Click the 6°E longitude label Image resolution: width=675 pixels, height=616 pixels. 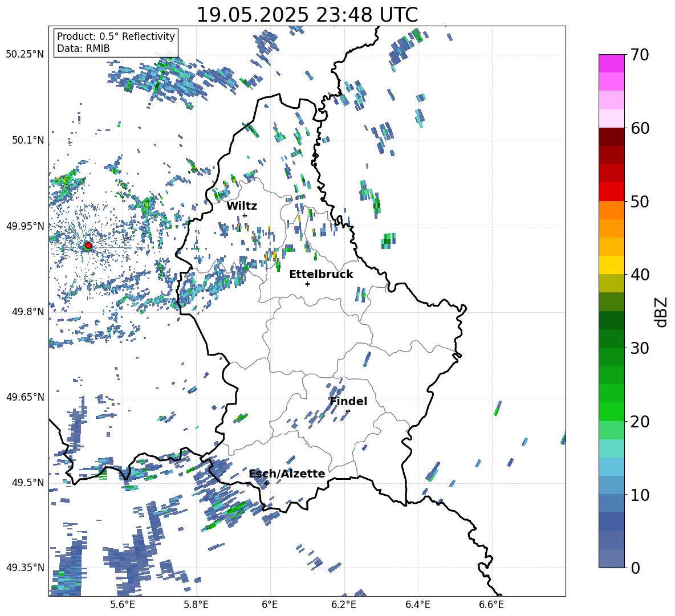270,605
